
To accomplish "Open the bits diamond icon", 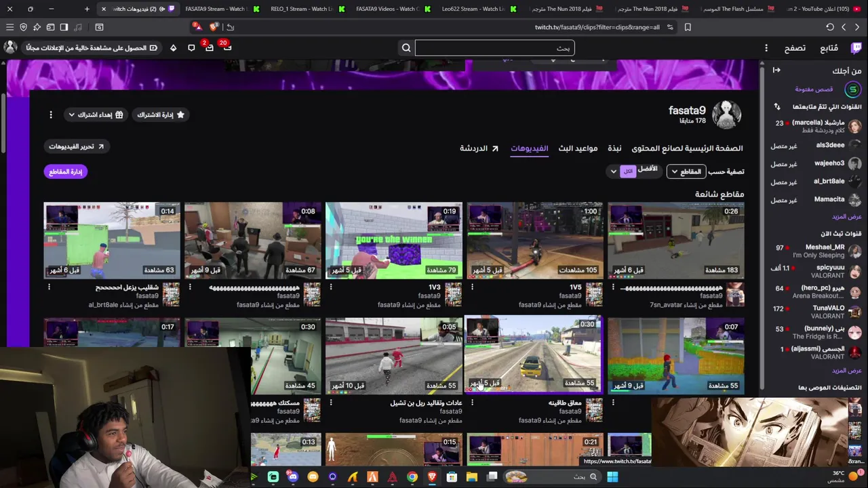I will 174,47.
